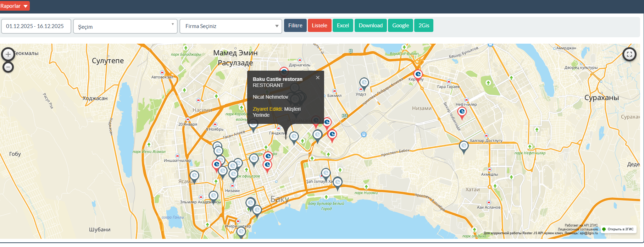Click gray marker near Халглар Достлугу
The image size is (644, 247).
(x=463, y=146)
